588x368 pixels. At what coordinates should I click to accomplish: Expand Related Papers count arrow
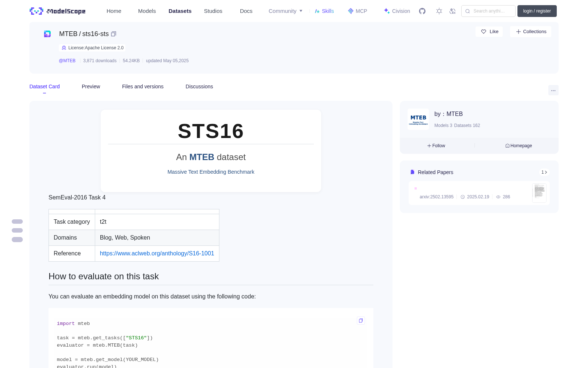pos(544,172)
